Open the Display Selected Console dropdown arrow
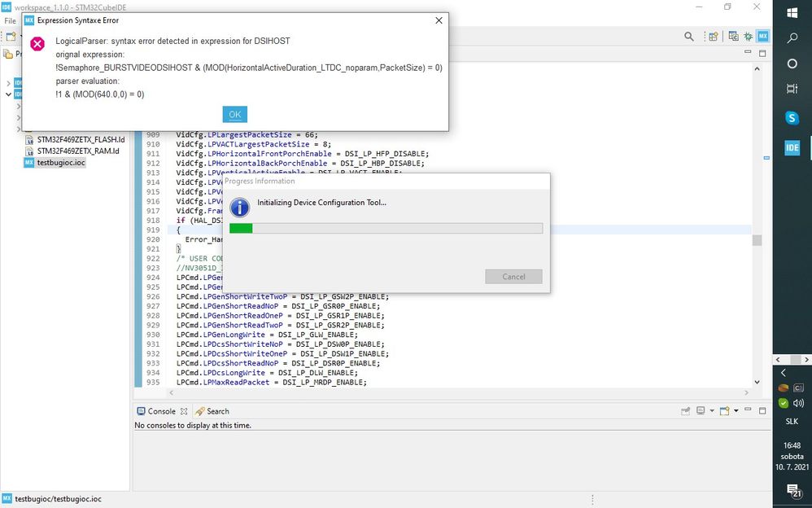This screenshot has height=508, width=812. pos(712,411)
